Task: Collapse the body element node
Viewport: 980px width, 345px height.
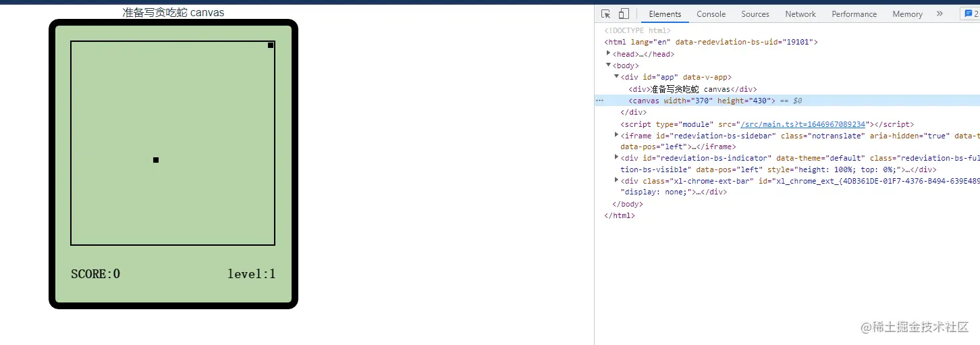Action: (609, 65)
